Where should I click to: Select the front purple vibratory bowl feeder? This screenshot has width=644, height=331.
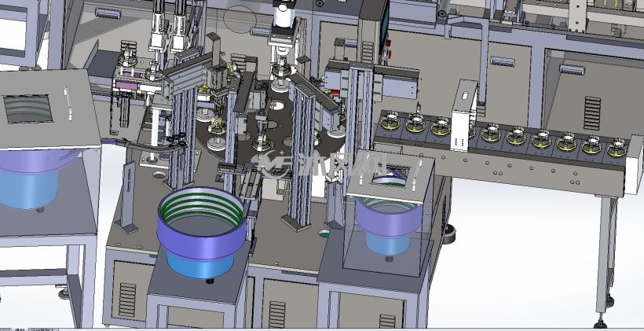click(202, 232)
